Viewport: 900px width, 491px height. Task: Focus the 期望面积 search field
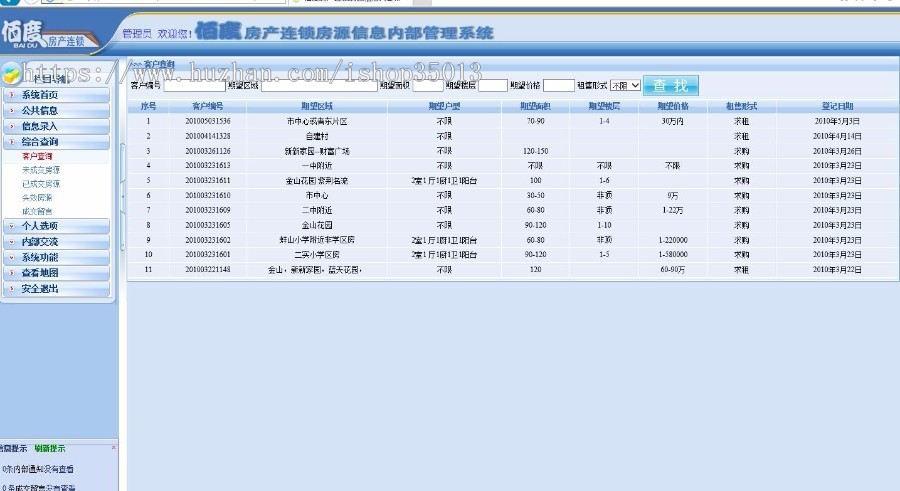pyautogui.click(x=428, y=86)
